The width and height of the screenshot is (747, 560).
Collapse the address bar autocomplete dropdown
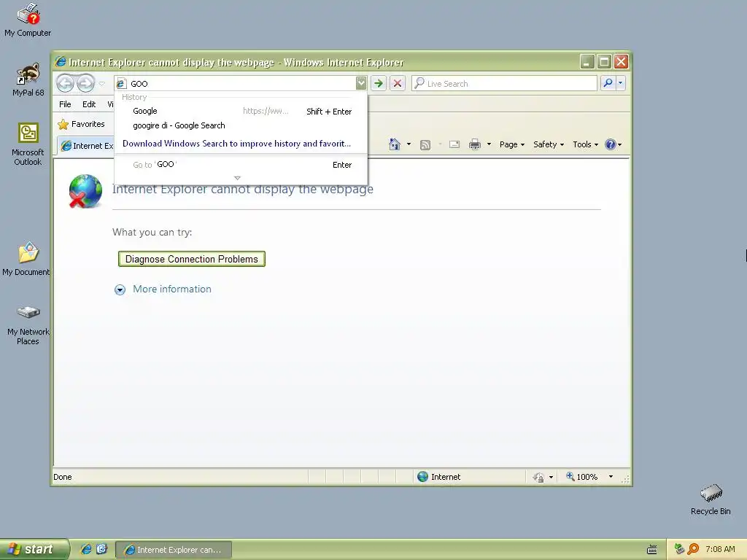pyautogui.click(x=361, y=83)
